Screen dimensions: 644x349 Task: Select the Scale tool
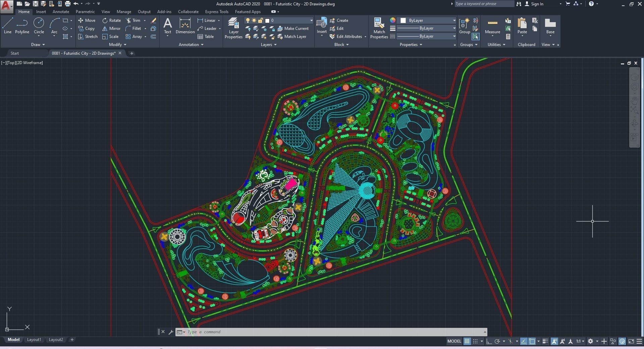point(110,37)
